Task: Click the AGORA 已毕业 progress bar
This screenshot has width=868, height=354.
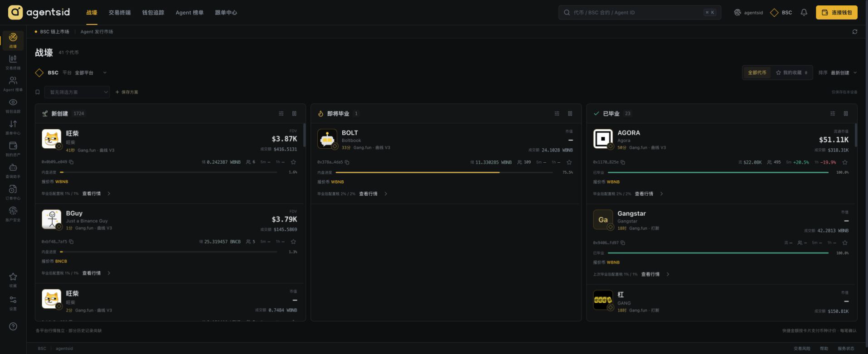Action: (x=718, y=172)
